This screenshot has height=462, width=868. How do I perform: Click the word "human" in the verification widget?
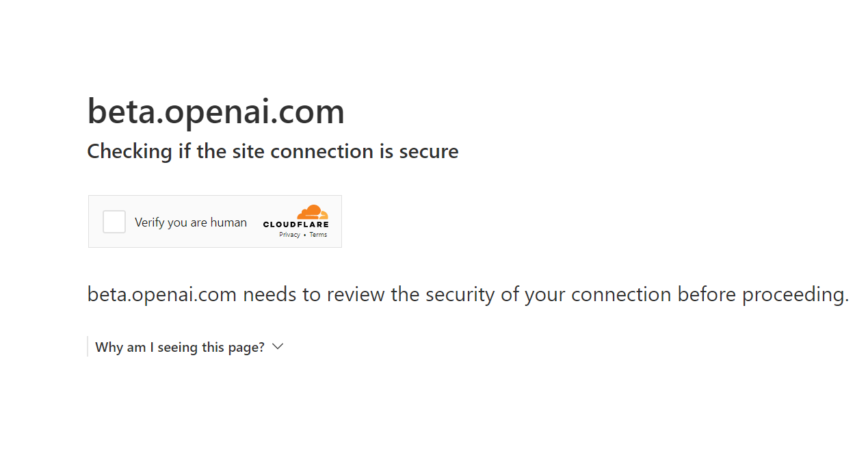(228, 222)
